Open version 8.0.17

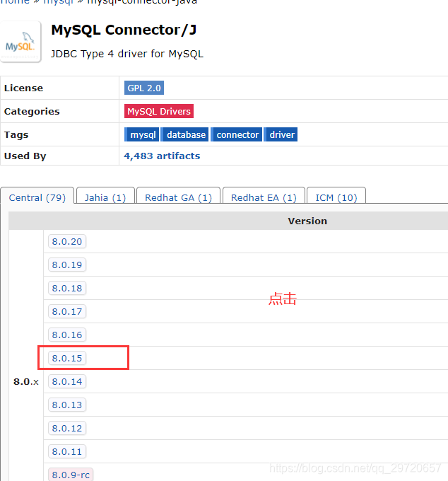(x=67, y=311)
